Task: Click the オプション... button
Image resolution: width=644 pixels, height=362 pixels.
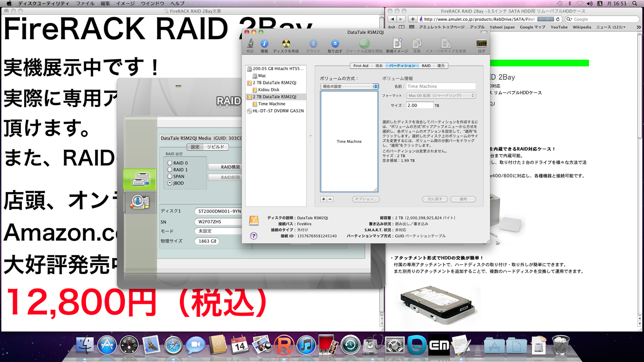Action: pyautogui.click(x=365, y=199)
